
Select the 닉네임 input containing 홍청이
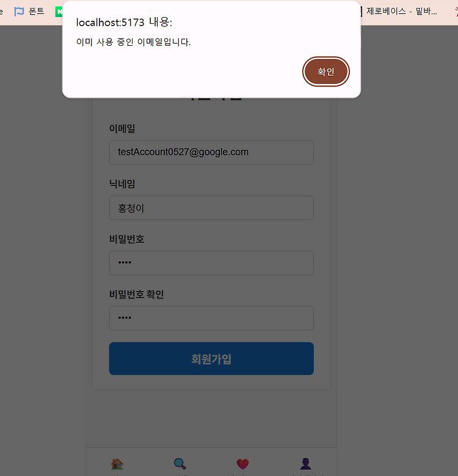[211, 207]
